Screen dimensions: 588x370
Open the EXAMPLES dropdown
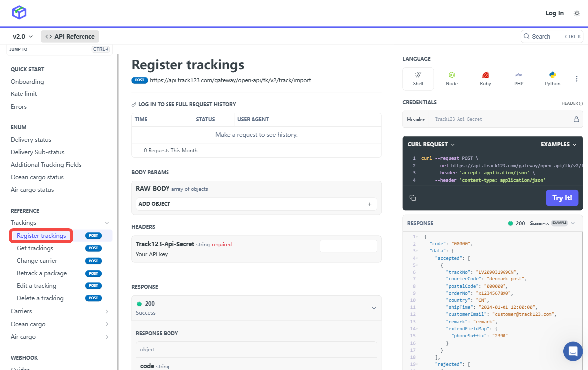click(x=558, y=145)
